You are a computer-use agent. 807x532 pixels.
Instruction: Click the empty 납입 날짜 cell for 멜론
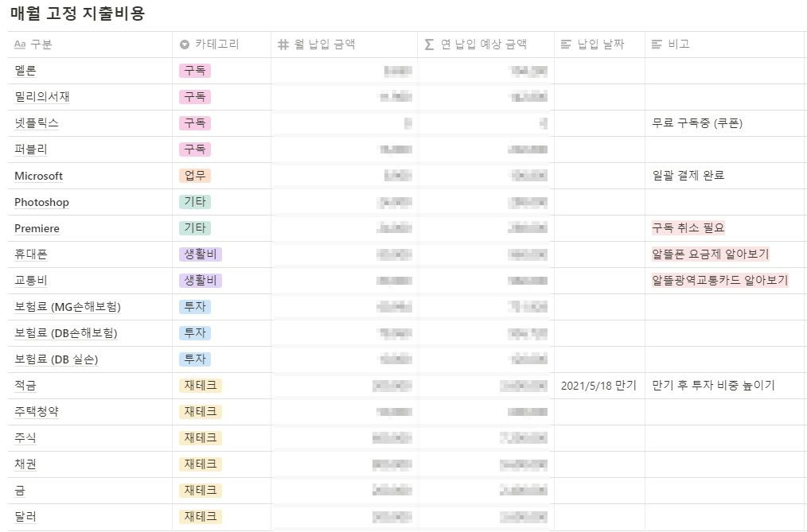pos(599,71)
